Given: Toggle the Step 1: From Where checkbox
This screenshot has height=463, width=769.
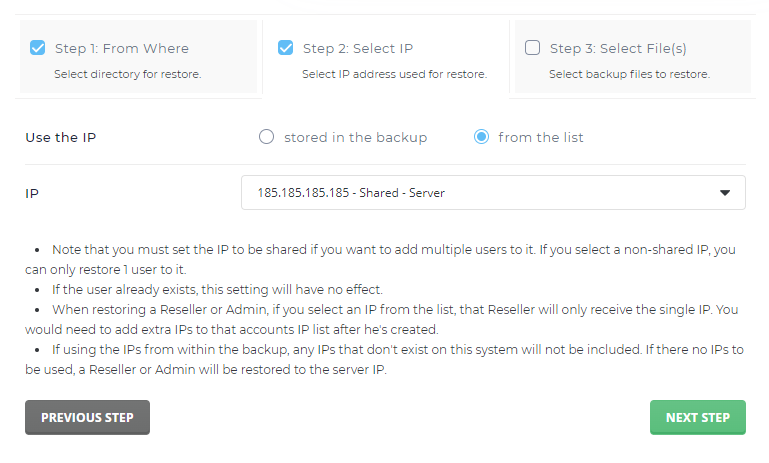Looking at the screenshot, I should (38, 48).
